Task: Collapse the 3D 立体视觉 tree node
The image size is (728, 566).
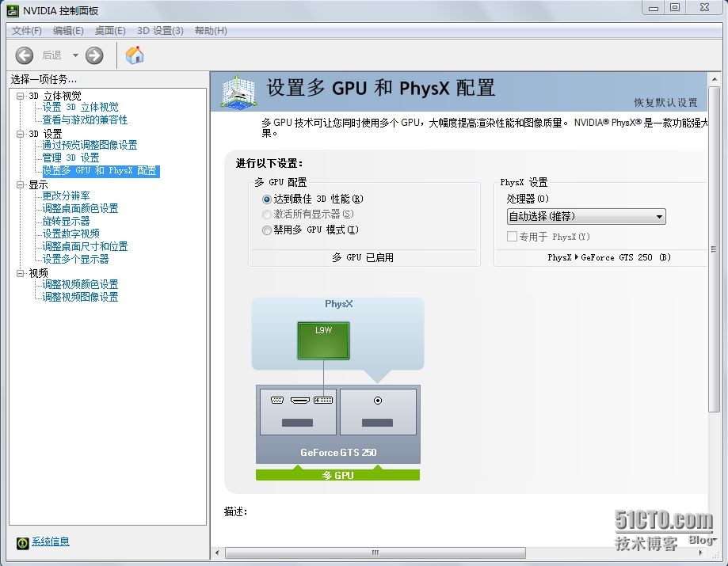Action: [x=21, y=96]
